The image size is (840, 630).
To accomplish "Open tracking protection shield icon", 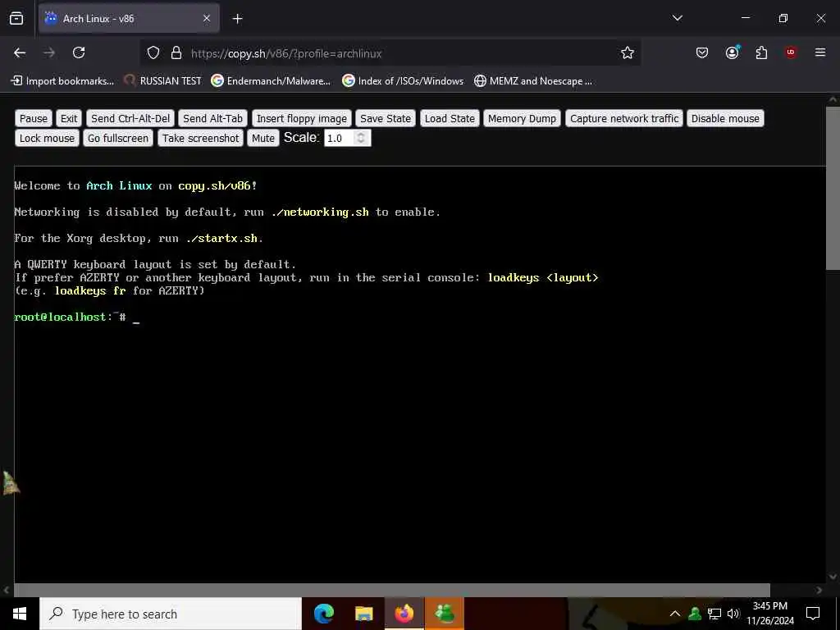I will [x=153, y=53].
